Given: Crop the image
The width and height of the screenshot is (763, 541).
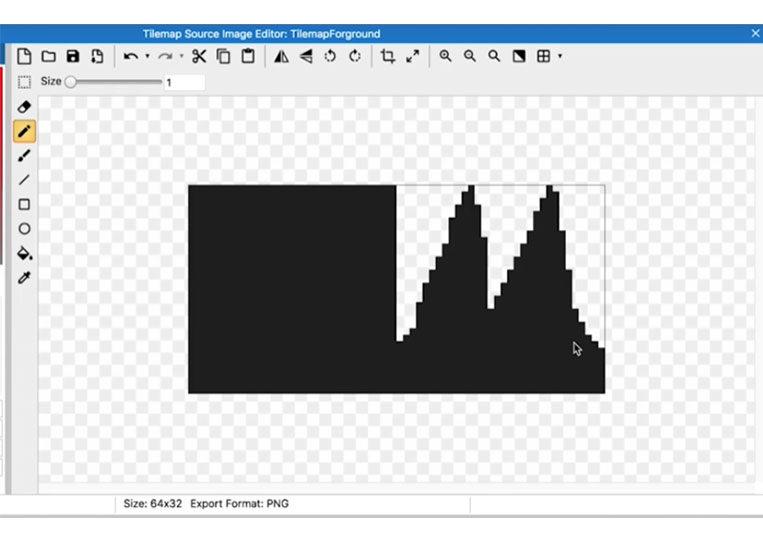Looking at the screenshot, I should (388, 56).
